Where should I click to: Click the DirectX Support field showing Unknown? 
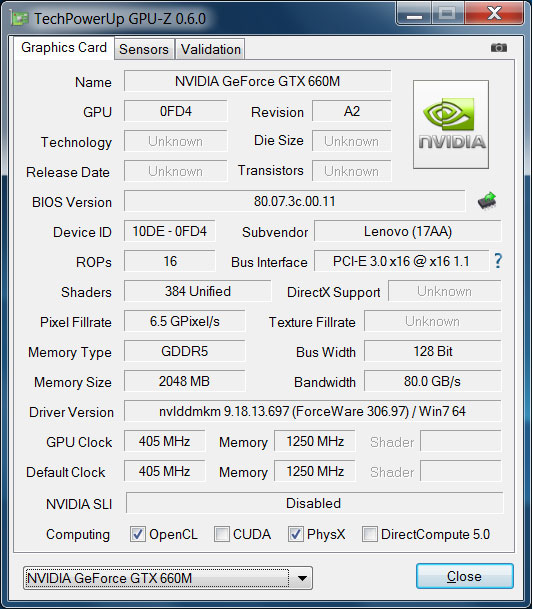pyautogui.click(x=445, y=291)
